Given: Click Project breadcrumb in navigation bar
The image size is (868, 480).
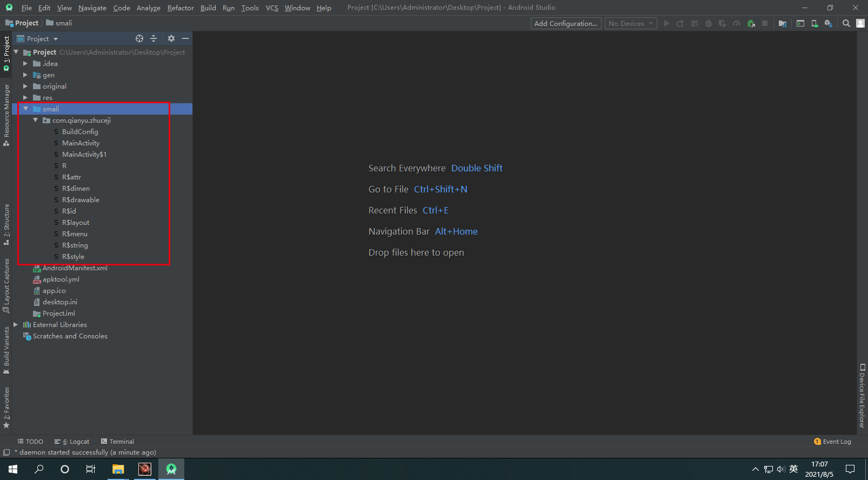Looking at the screenshot, I should 22,23.
